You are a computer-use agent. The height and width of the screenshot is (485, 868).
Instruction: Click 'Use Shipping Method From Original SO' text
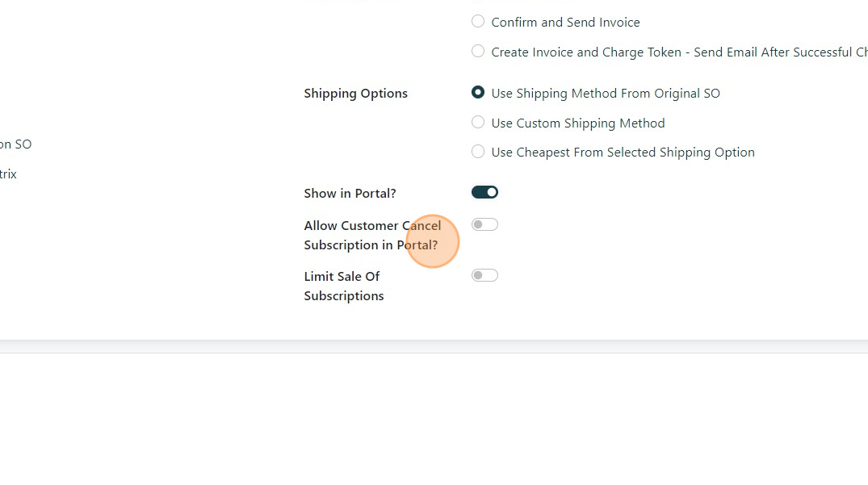click(605, 94)
